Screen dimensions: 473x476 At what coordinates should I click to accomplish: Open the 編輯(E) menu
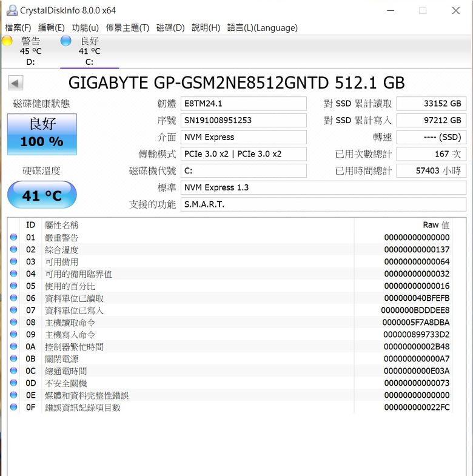[x=52, y=28]
